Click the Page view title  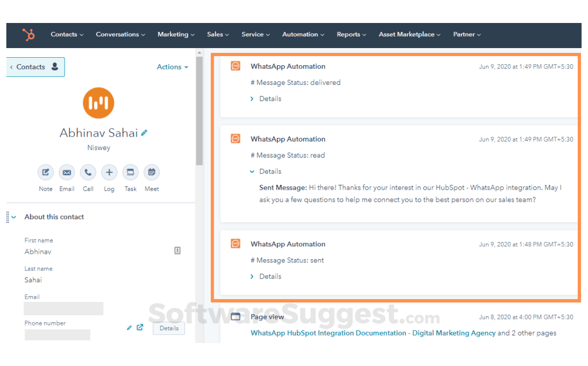tap(267, 317)
